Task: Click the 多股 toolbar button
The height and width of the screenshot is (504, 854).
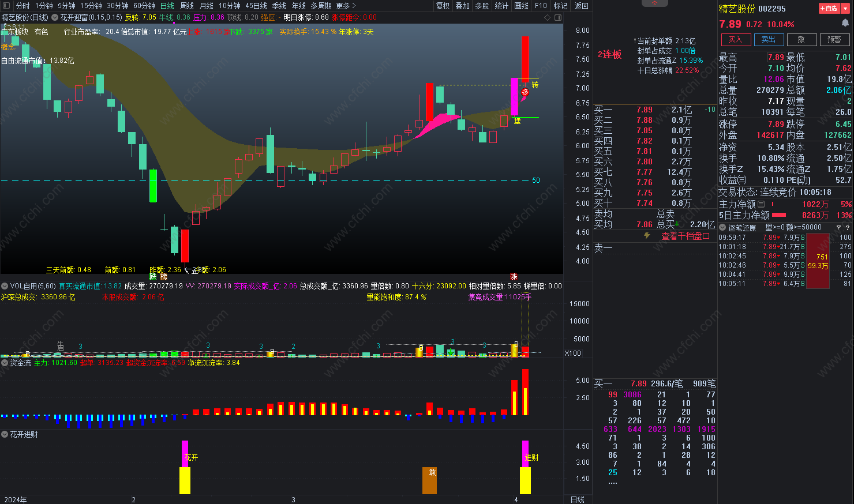Action: click(x=482, y=6)
